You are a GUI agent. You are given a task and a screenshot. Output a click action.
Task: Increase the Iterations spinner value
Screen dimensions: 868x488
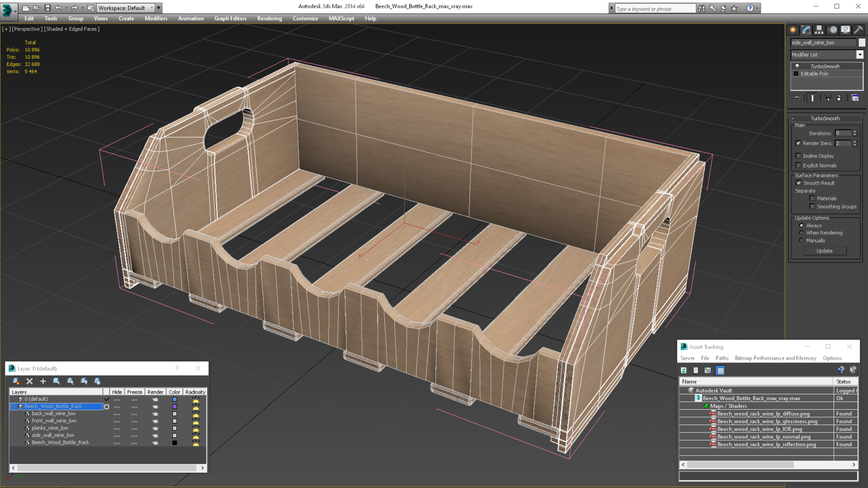pos(855,131)
